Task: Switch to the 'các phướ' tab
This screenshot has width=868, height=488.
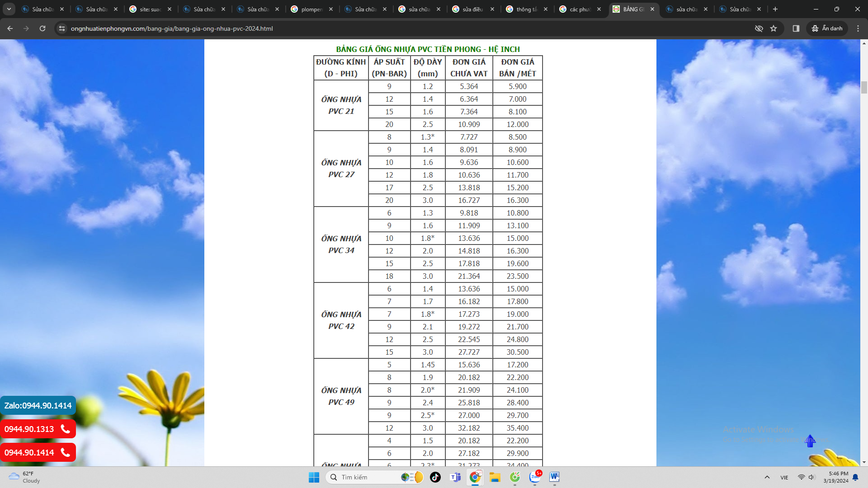Action: click(580, 9)
